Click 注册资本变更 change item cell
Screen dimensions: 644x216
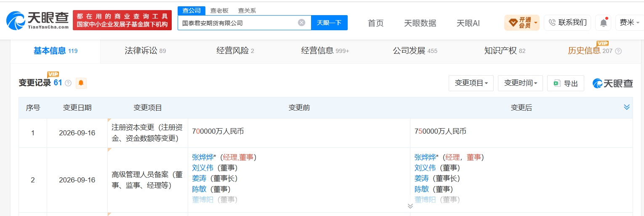click(148, 133)
